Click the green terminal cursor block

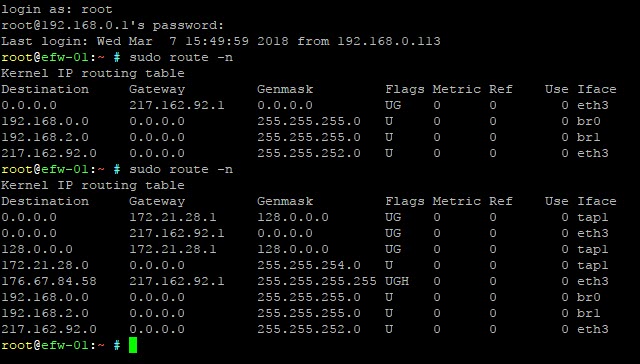coord(133,345)
